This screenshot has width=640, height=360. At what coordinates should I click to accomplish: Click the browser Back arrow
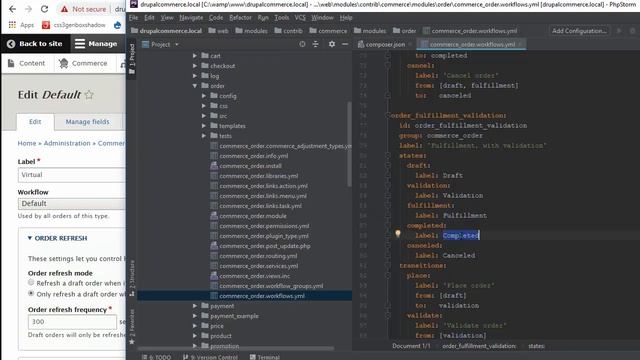point(13,9)
